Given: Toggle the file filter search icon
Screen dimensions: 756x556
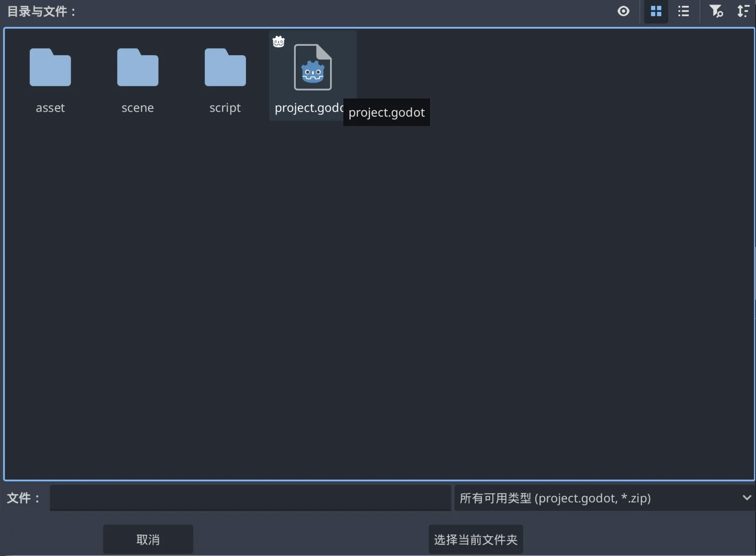Looking at the screenshot, I should pyautogui.click(x=716, y=11).
